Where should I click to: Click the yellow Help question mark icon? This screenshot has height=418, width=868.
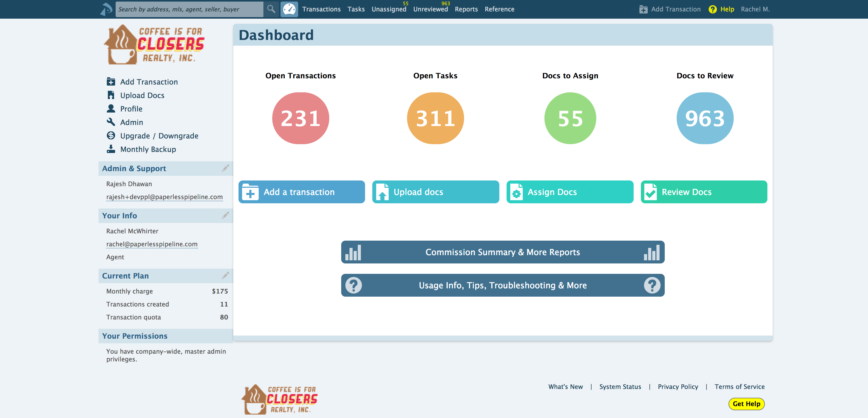tap(712, 9)
